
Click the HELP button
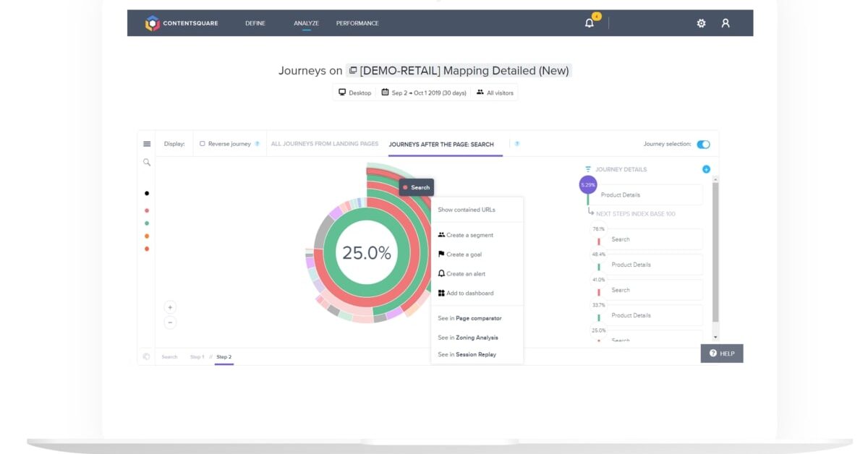click(x=721, y=354)
